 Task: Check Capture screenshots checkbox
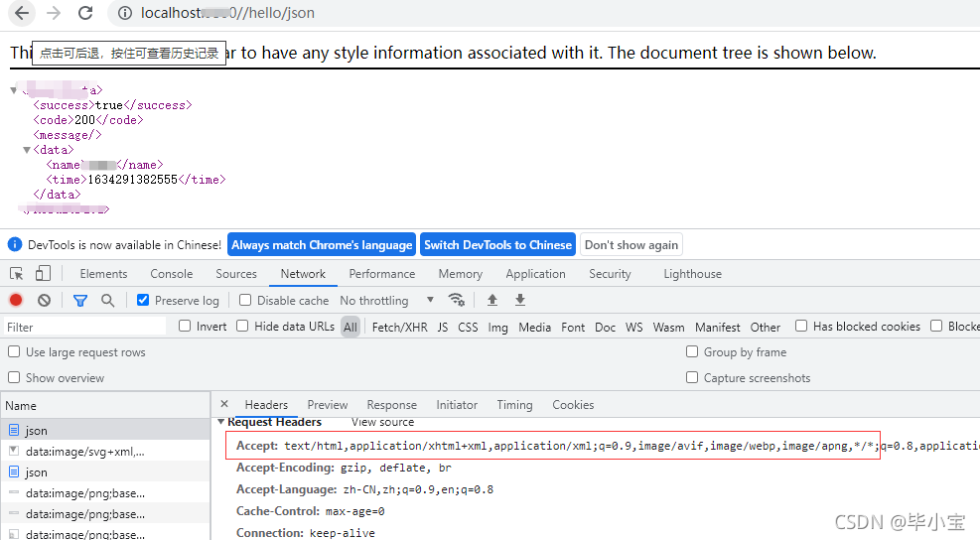(x=692, y=377)
